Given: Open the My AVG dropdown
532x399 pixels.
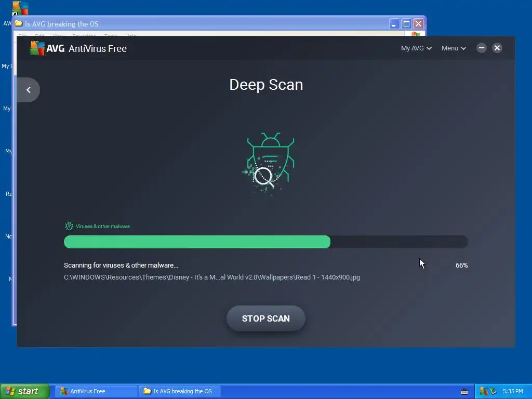Looking at the screenshot, I should [416, 48].
